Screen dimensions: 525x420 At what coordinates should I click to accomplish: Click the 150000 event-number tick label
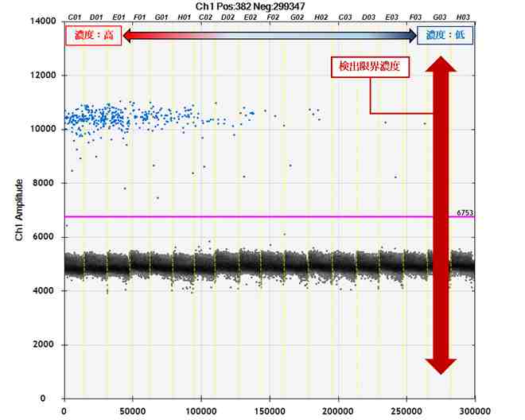(x=270, y=411)
